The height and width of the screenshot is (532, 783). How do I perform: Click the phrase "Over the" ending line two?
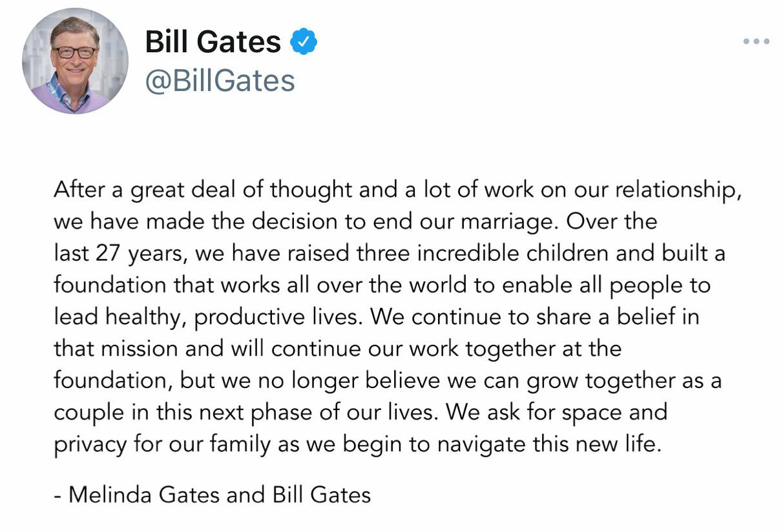(611, 221)
